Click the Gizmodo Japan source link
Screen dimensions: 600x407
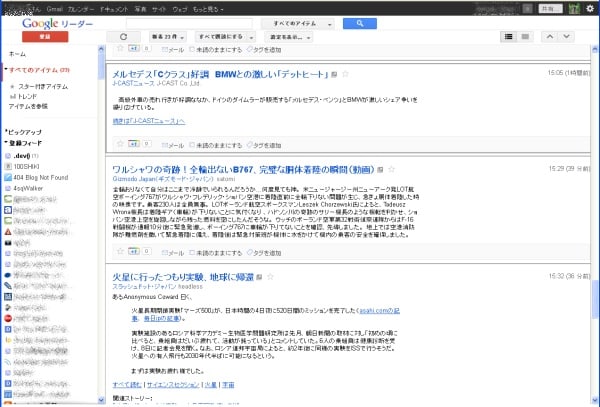tap(163, 179)
